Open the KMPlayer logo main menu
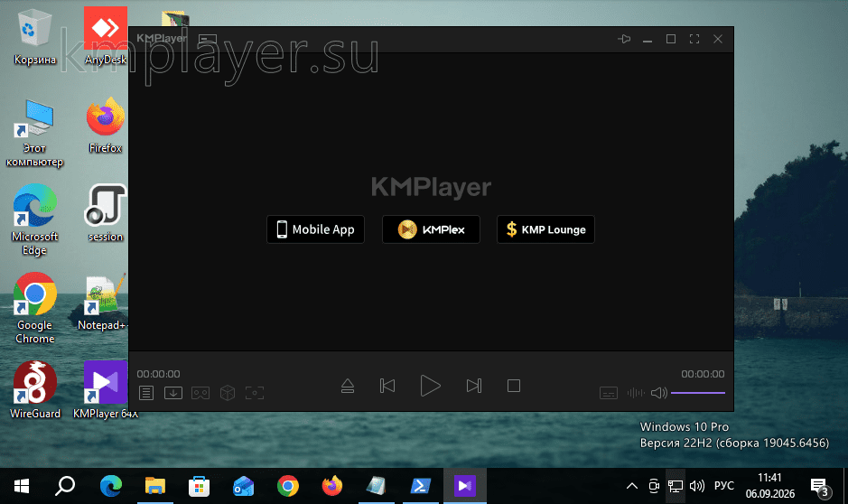Viewport: 848px width, 504px height. [x=161, y=39]
